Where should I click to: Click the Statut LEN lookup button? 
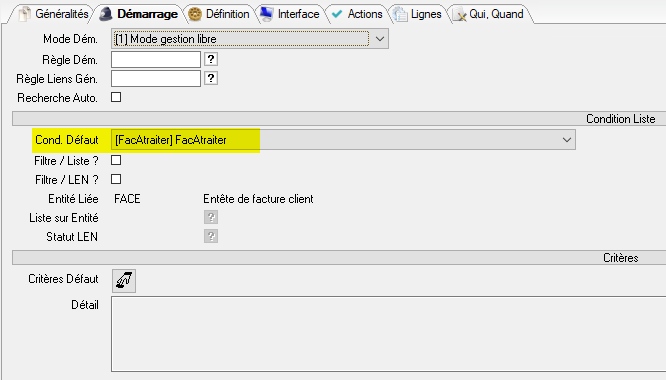click(211, 236)
